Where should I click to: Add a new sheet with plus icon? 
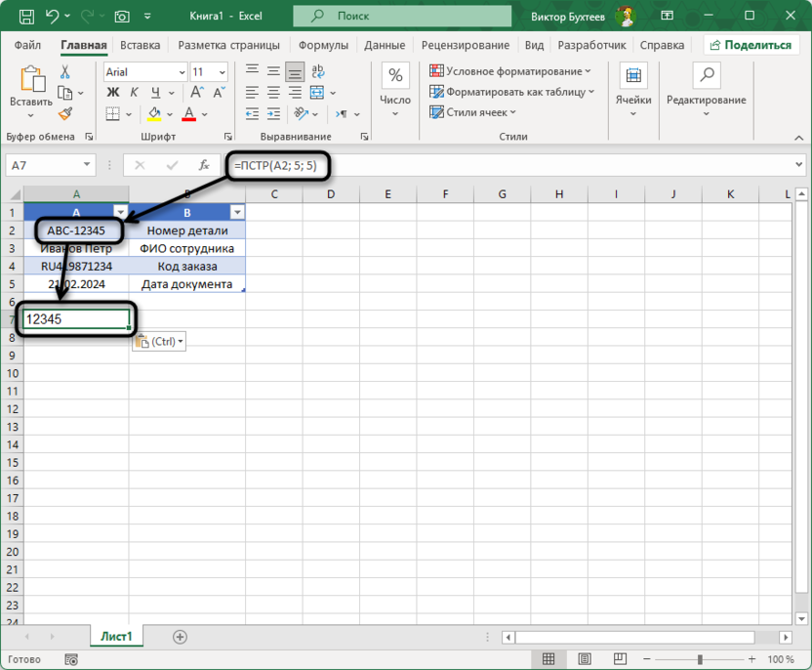pyautogui.click(x=180, y=637)
